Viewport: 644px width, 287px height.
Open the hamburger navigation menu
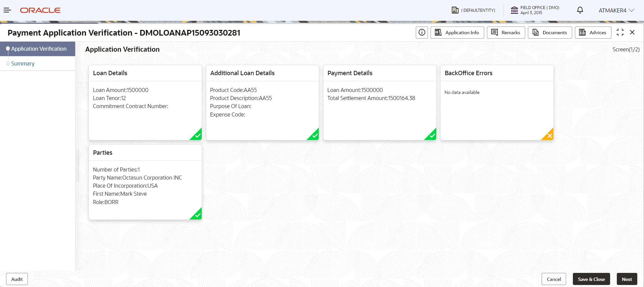click(x=7, y=10)
